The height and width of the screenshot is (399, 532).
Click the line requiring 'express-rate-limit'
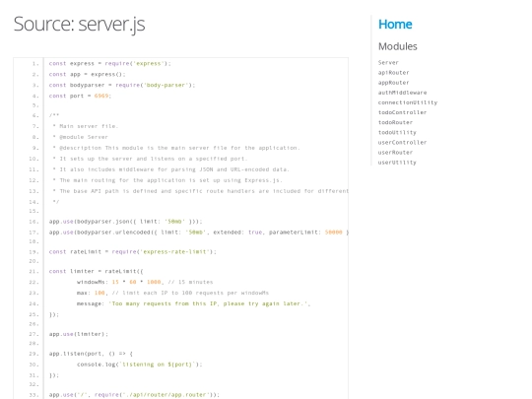coord(133,252)
